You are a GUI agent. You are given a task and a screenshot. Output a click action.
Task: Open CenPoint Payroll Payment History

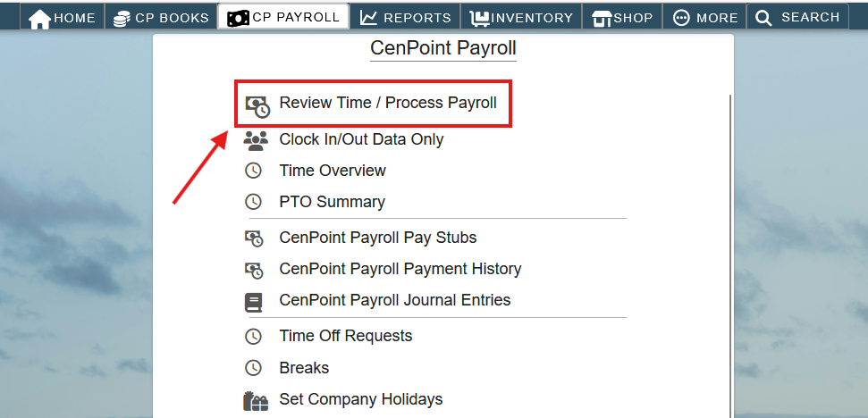click(x=400, y=269)
